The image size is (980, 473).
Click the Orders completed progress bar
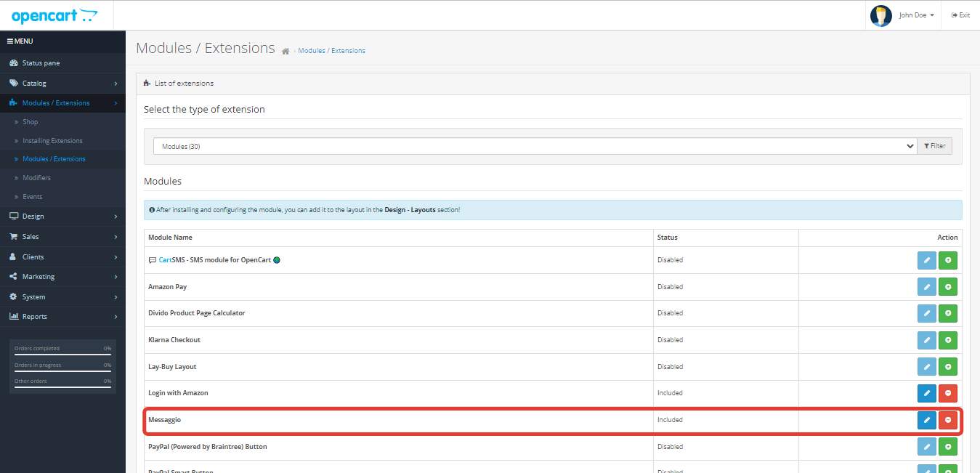pyautogui.click(x=62, y=354)
